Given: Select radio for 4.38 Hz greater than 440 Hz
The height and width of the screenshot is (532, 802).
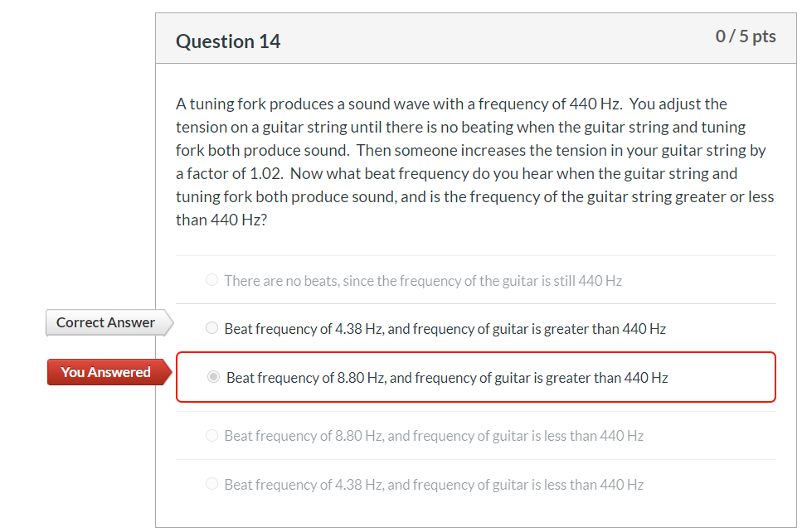Looking at the screenshot, I should pyautogui.click(x=211, y=328).
